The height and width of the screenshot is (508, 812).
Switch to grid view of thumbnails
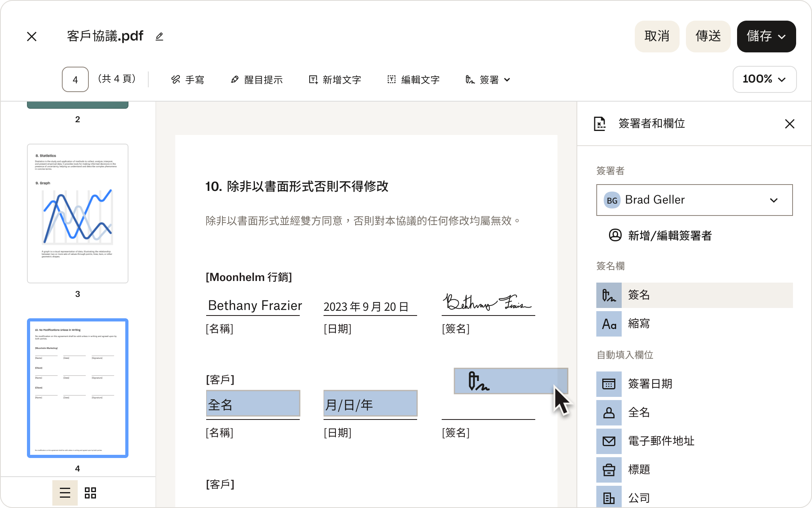90,493
